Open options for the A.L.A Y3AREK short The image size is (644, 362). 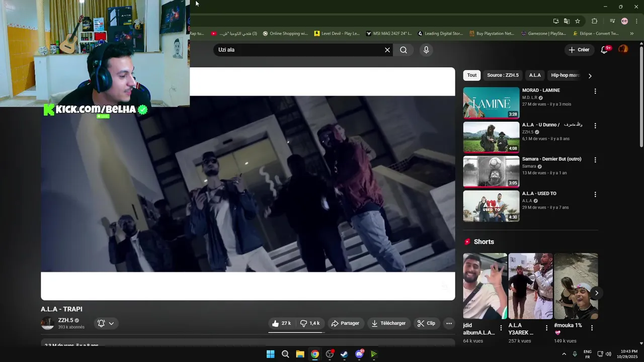point(546,328)
